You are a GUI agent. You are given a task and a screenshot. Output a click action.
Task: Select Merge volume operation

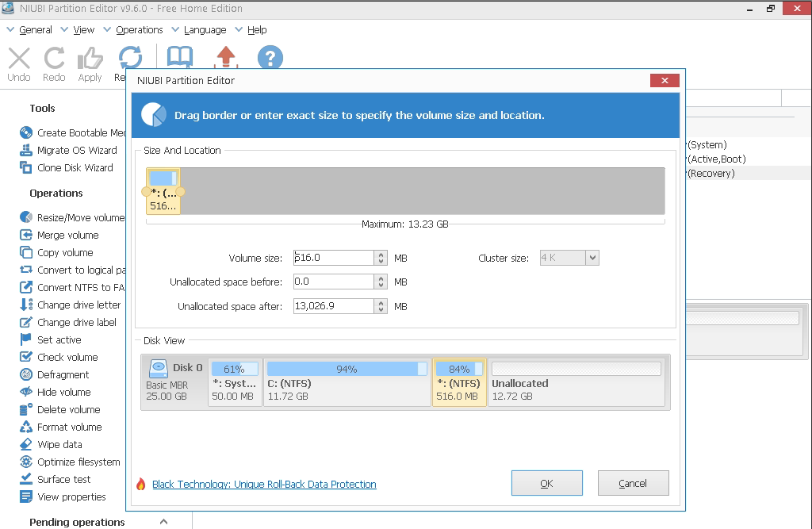point(67,236)
